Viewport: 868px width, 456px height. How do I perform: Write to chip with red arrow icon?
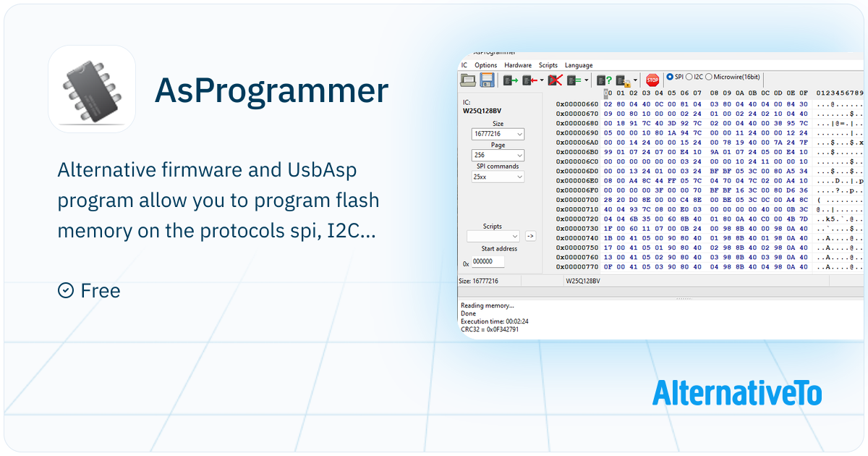pyautogui.click(x=530, y=80)
